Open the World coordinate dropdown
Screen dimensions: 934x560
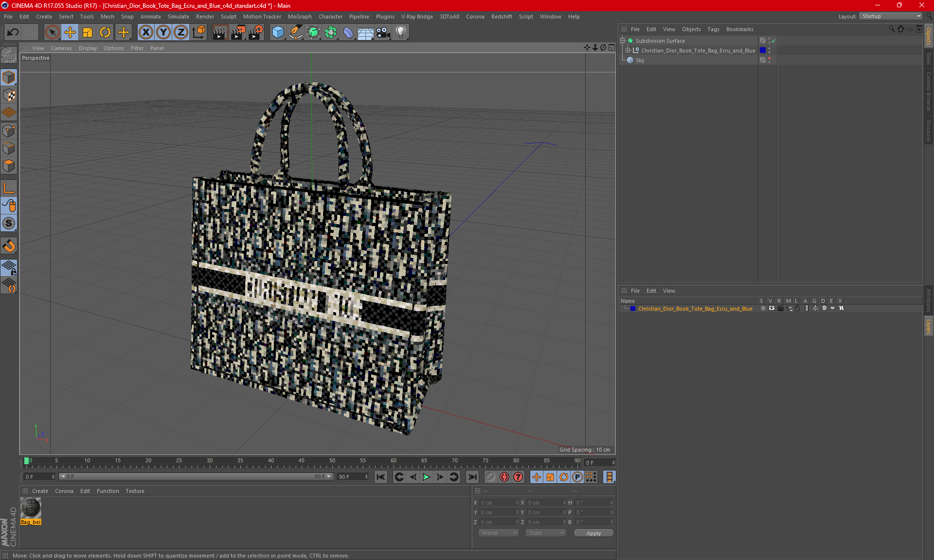click(x=499, y=533)
